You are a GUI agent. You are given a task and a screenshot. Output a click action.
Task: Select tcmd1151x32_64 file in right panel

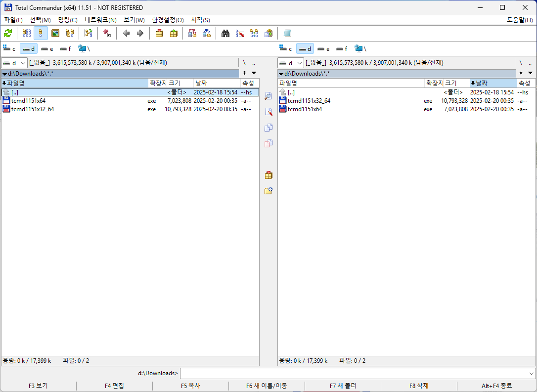[x=406, y=101]
